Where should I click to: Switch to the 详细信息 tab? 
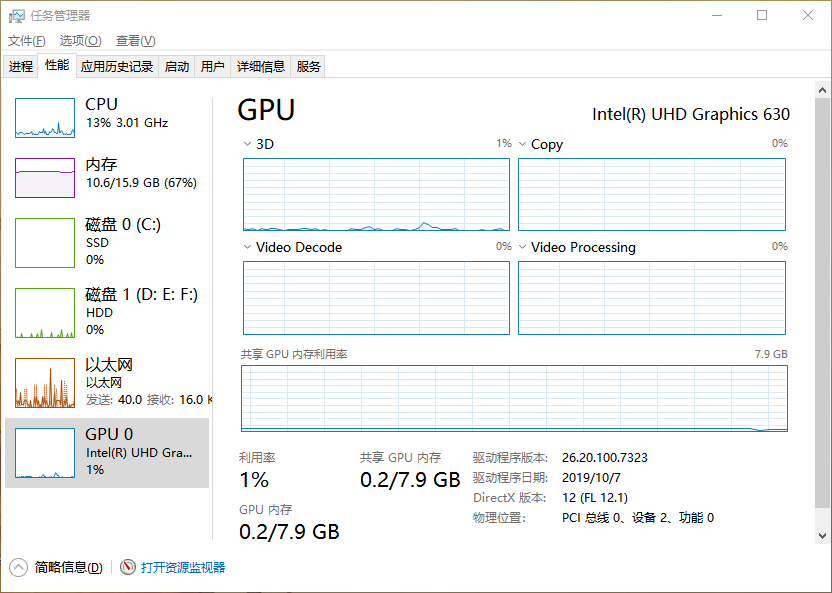click(260, 67)
